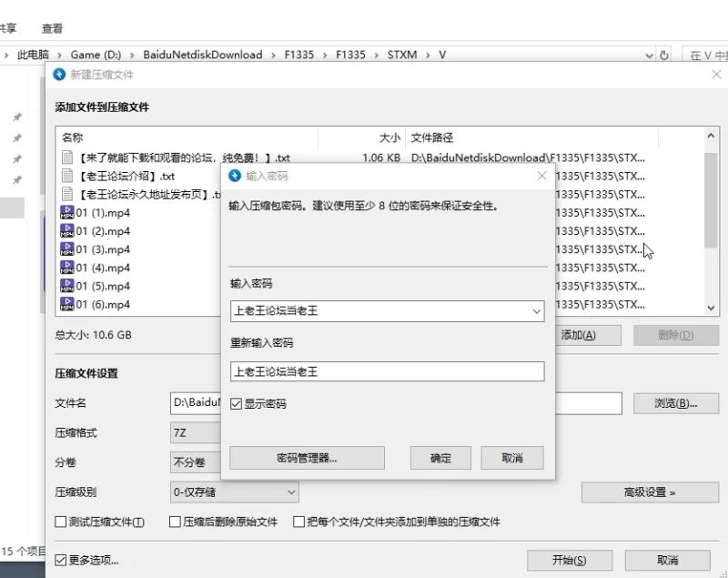
Task: Click 开始(S) to start compression
Action: (x=570, y=561)
